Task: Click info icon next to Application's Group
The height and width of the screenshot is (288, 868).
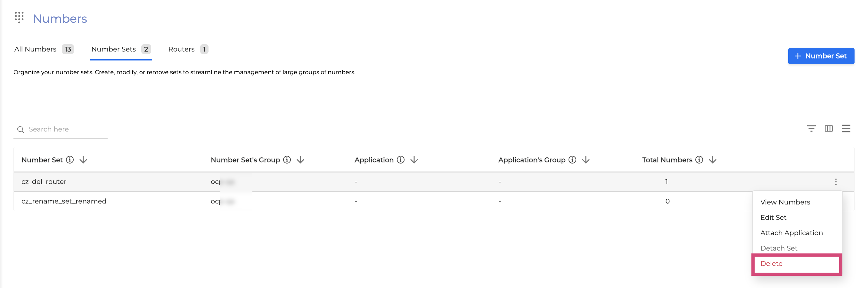Action: tap(572, 160)
